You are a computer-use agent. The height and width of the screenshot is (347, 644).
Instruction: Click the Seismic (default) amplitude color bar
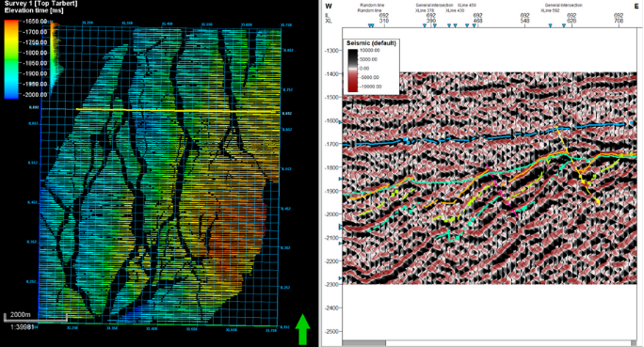point(352,71)
